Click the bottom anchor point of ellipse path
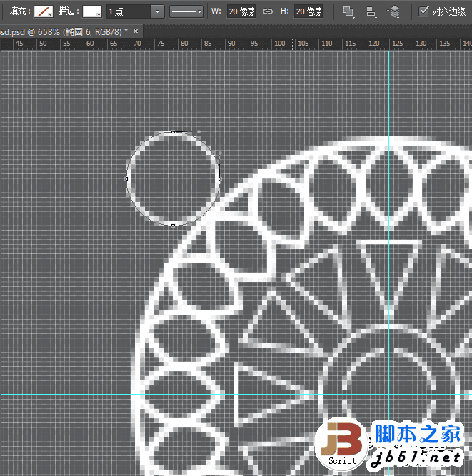The height and width of the screenshot is (476, 472). tap(173, 226)
